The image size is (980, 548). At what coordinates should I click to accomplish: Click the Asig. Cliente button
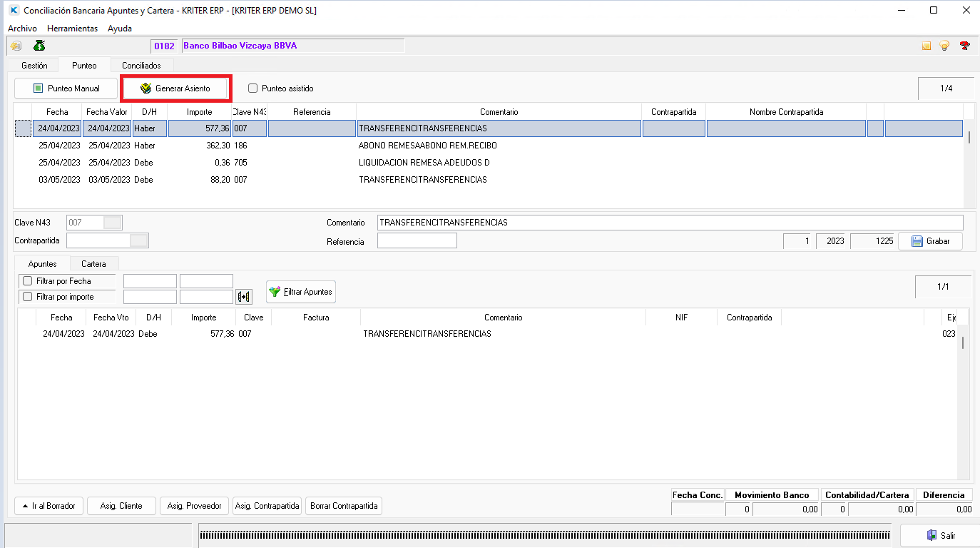point(121,506)
